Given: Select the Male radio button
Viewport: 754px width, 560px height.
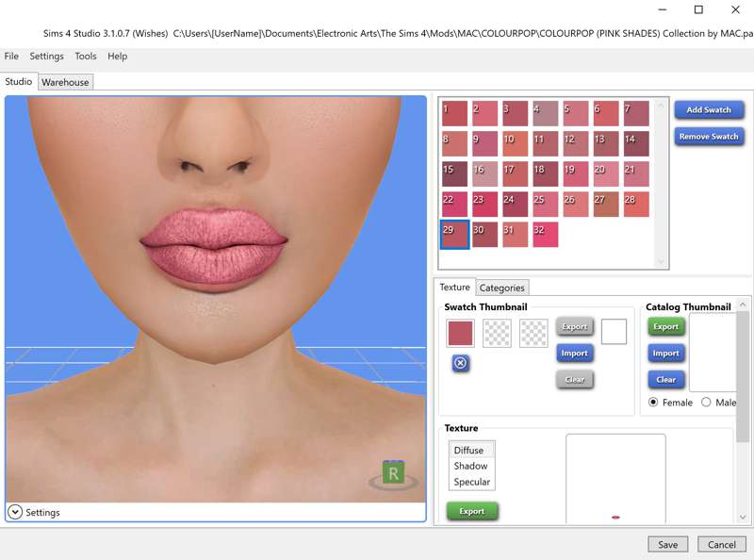Looking at the screenshot, I should coord(706,403).
